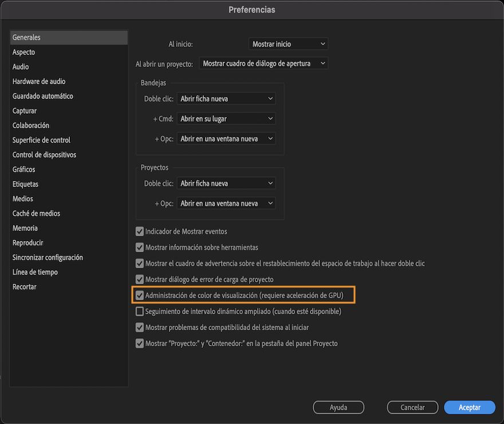The height and width of the screenshot is (424, 504).
Task: Open the 'Al inicio' dropdown
Action: 288,43
